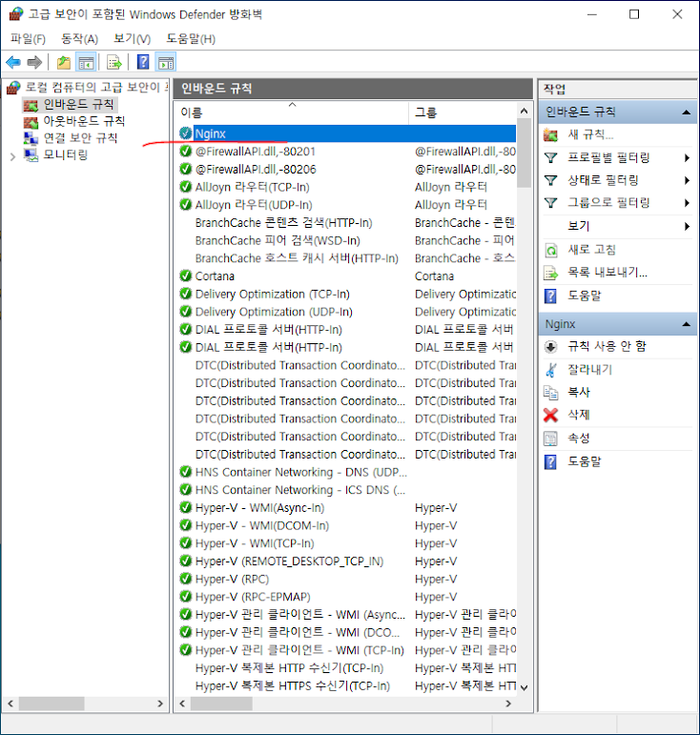Click the red X 삭제 icon
The image size is (700, 735).
point(551,415)
